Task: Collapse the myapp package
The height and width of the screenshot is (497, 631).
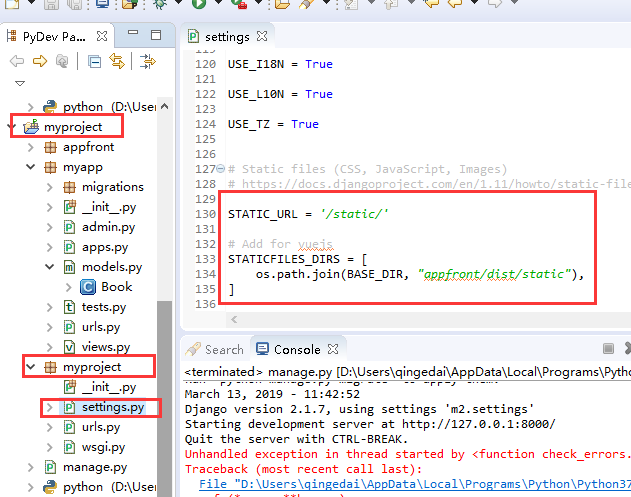Action: click(x=31, y=167)
